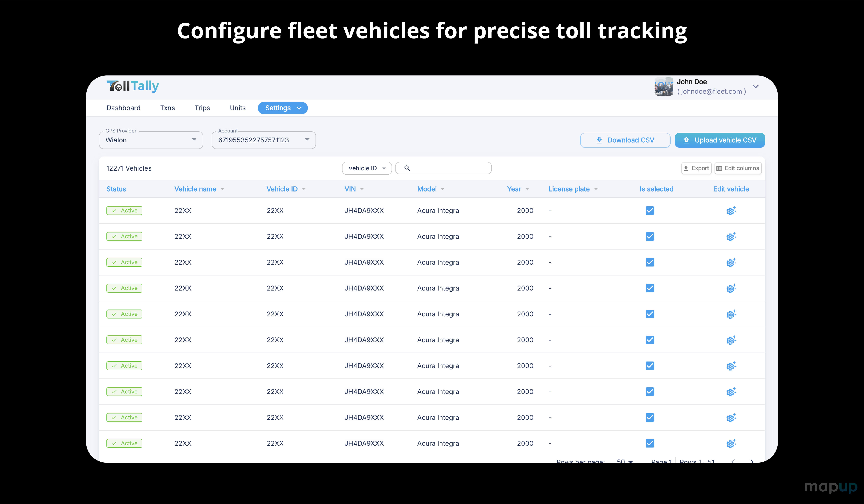Uncheck Is selected in the fourth vehicle row
This screenshot has width=864, height=504.
(x=650, y=288)
